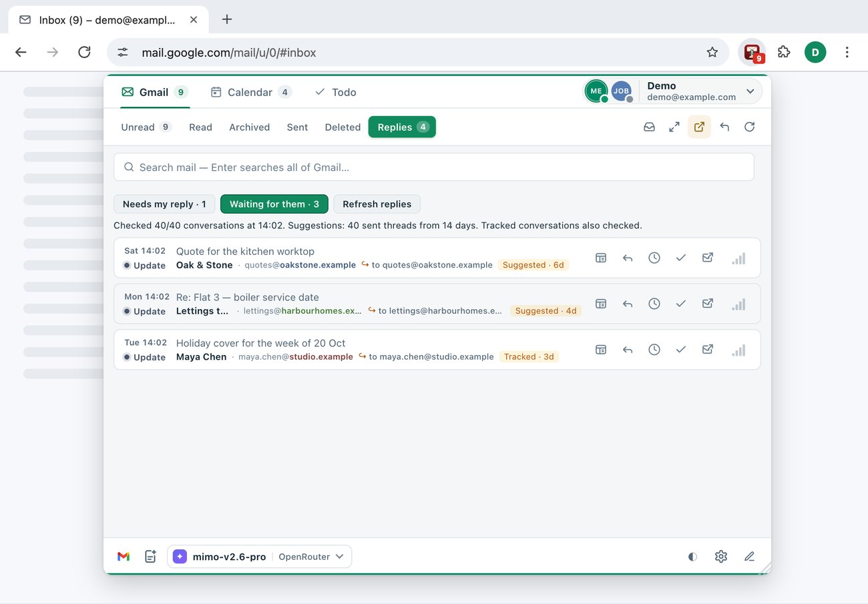This screenshot has width=868, height=604.
Task: Click reply arrow on Quote for the kitchen worktop
Action: click(x=628, y=258)
